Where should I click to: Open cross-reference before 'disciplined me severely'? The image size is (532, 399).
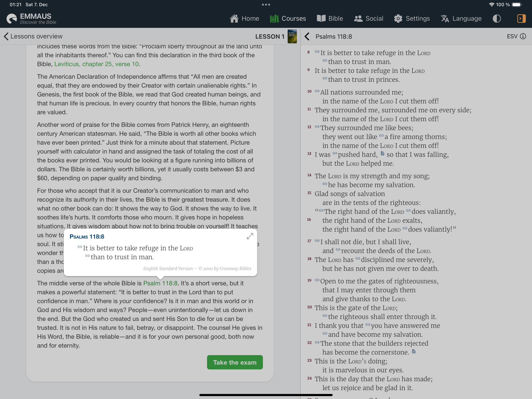(x=358, y=258)
